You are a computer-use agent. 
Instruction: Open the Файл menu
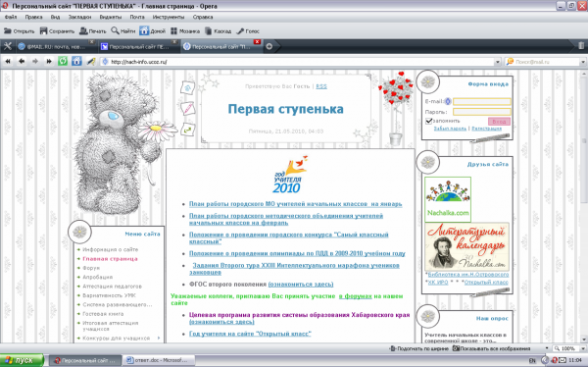pyautogui.click(x=11, y=17)
